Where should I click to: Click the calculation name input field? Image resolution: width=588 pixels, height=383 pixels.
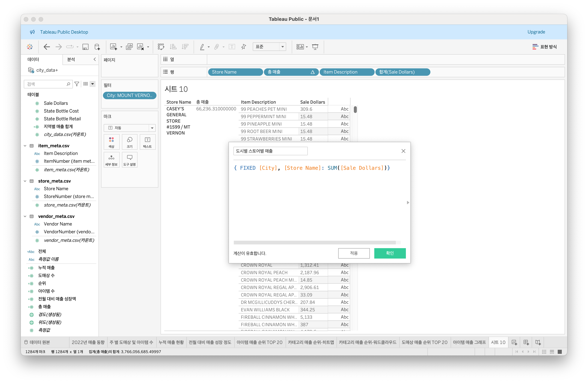[x=270, y=151]
